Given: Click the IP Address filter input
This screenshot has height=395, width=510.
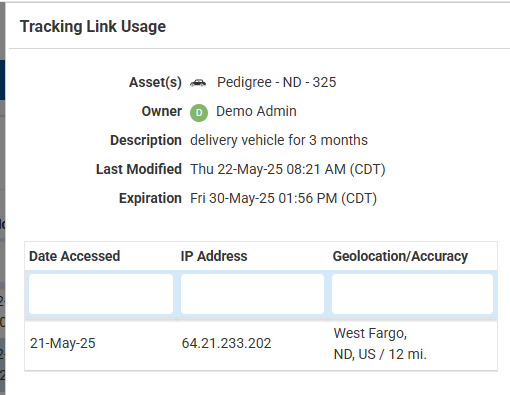Looking at the screenshot, I should tap(252, 294).
